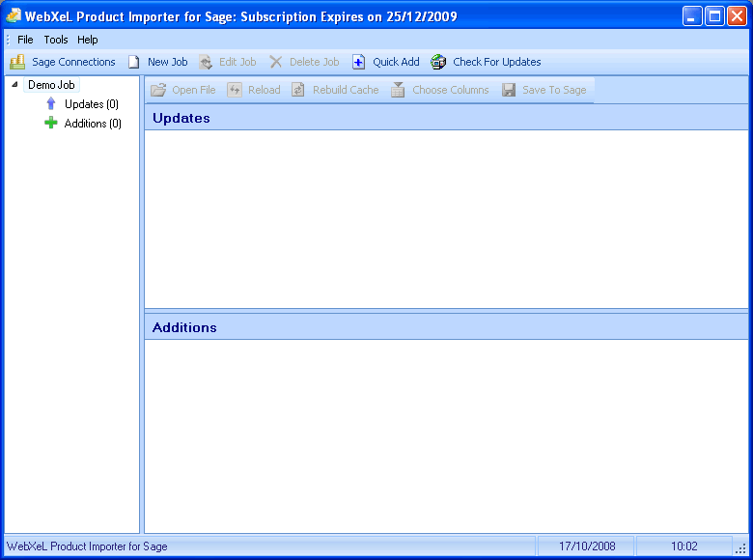This screenshot has width=753, height=560.
Task: Select the Quick Add text label
Action: tap(396, 62)
